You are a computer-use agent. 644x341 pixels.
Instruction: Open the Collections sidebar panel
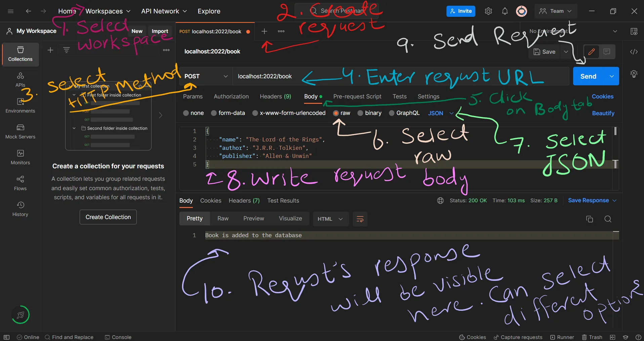[20, 54]
